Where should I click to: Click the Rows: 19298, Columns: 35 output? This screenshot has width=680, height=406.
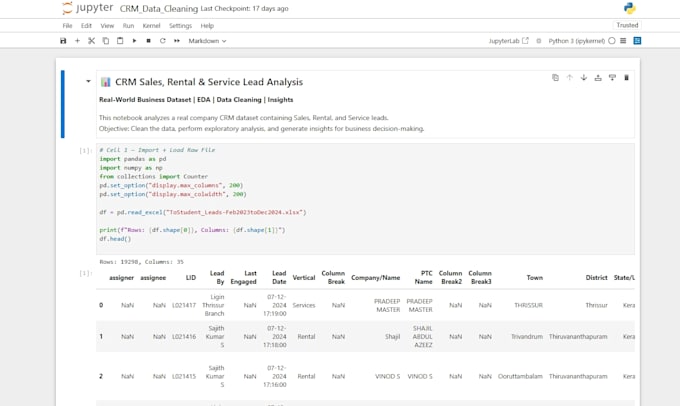point(142,262)
